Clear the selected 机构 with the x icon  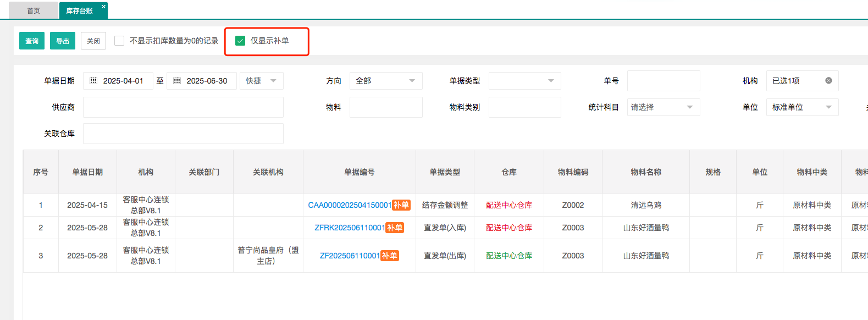(x=828, y=81)
